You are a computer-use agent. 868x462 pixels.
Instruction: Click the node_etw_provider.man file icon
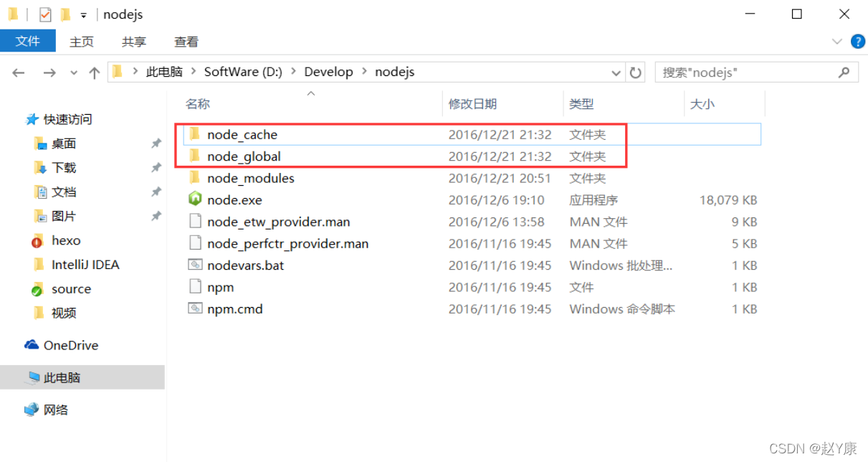coord(194,222)
